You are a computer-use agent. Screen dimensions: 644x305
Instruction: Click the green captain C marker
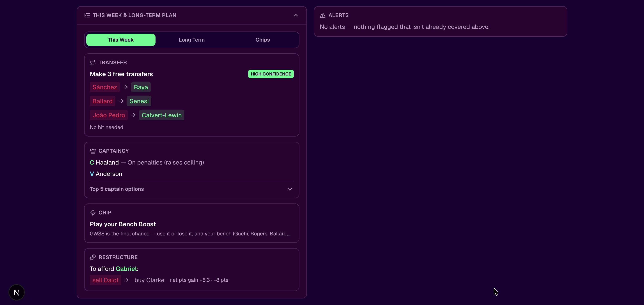92,162
